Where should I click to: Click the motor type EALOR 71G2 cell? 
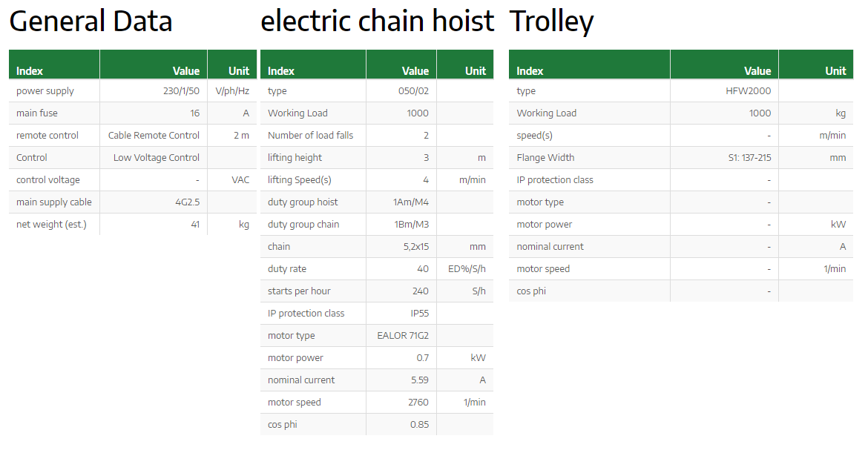coord(402,335)
